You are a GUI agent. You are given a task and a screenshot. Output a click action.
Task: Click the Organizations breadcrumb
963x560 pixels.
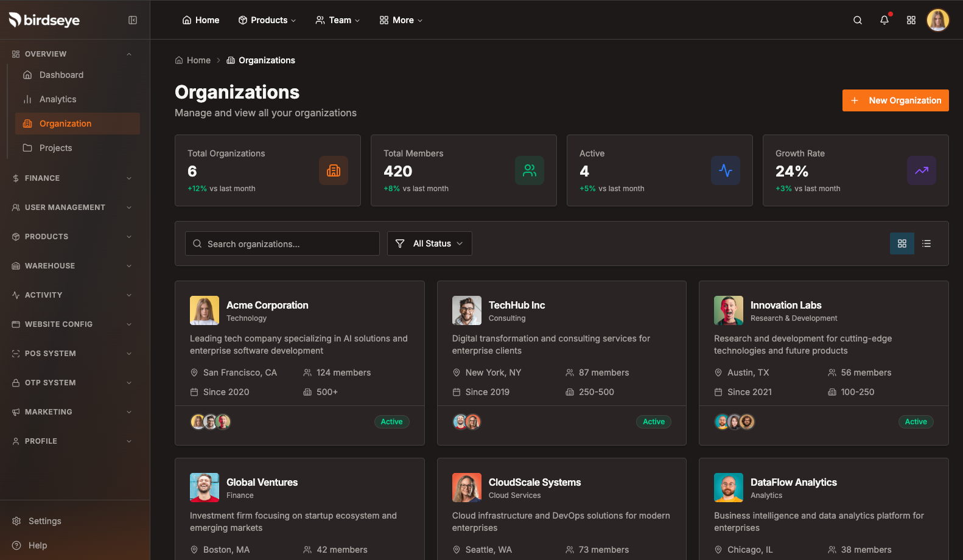coord(261,60)
